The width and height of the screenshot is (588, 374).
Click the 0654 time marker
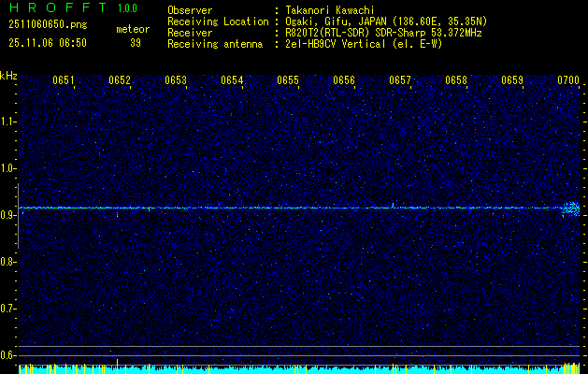pos(232,80)
